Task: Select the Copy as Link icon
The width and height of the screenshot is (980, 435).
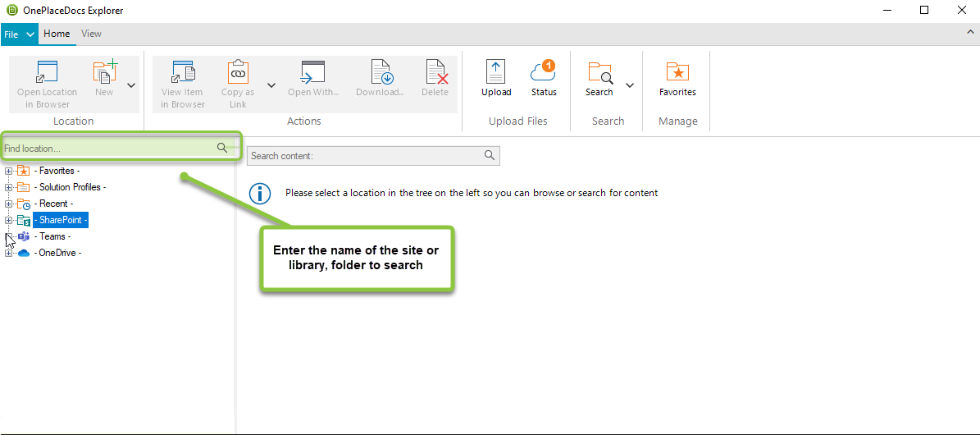Action: click(238, 72)
